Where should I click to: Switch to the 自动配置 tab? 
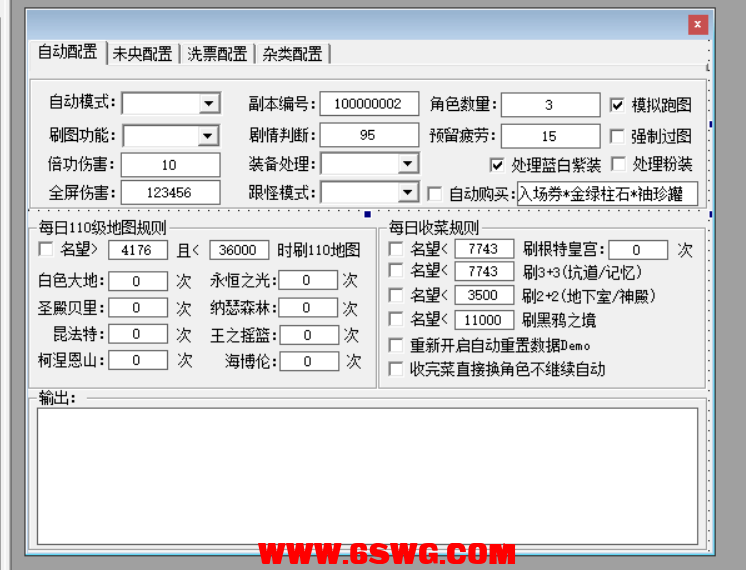coord(68,52)
